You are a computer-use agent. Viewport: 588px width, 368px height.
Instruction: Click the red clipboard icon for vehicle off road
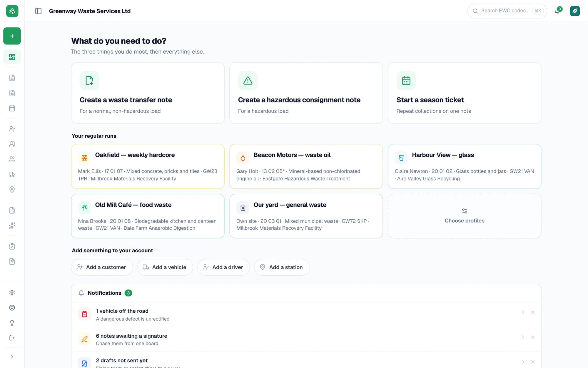pos(84,314)
